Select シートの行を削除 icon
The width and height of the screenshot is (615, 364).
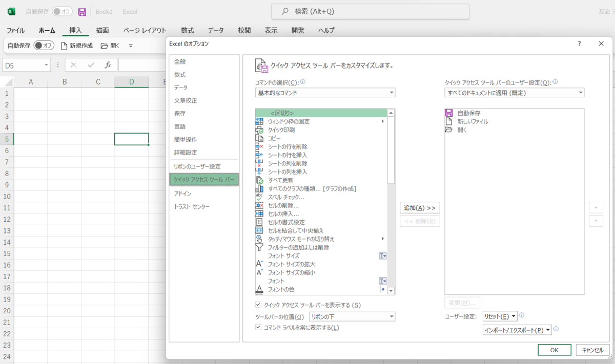(259, 146)
